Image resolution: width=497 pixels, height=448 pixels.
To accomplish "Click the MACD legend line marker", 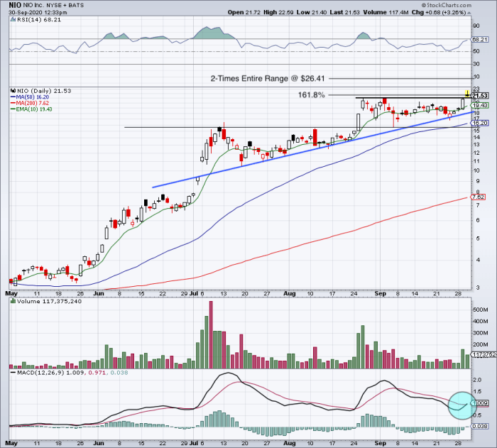I will [13, 373].
